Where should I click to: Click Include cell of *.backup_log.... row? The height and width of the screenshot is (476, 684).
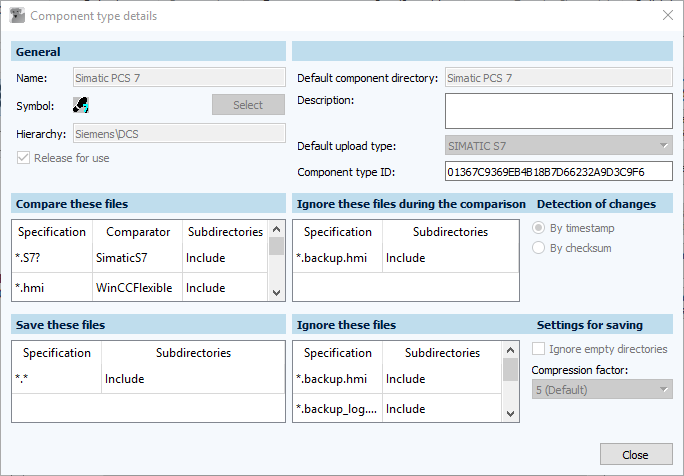[x=442, y=408]
